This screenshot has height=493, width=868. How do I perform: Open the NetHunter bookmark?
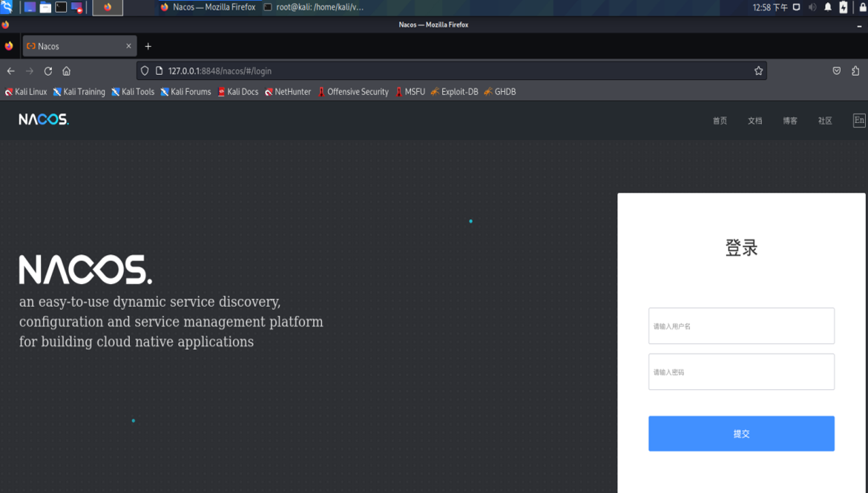point(288,92)
